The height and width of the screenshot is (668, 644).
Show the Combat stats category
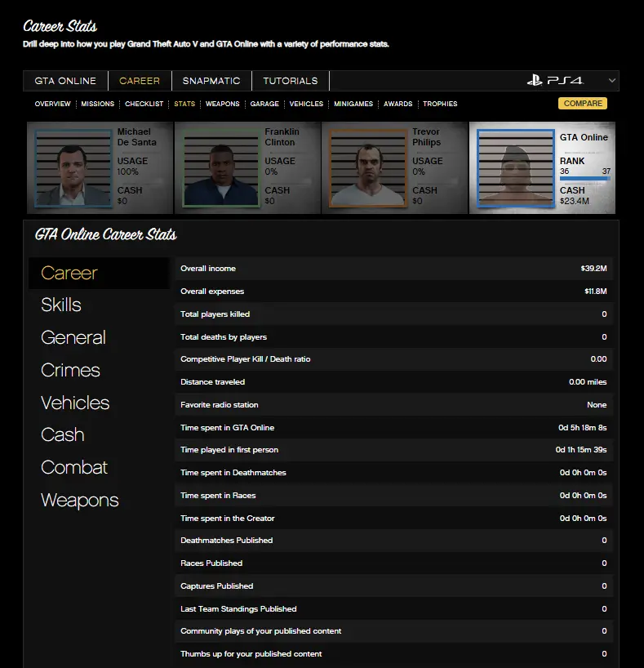pyautogui.click(x=74, y=468)
